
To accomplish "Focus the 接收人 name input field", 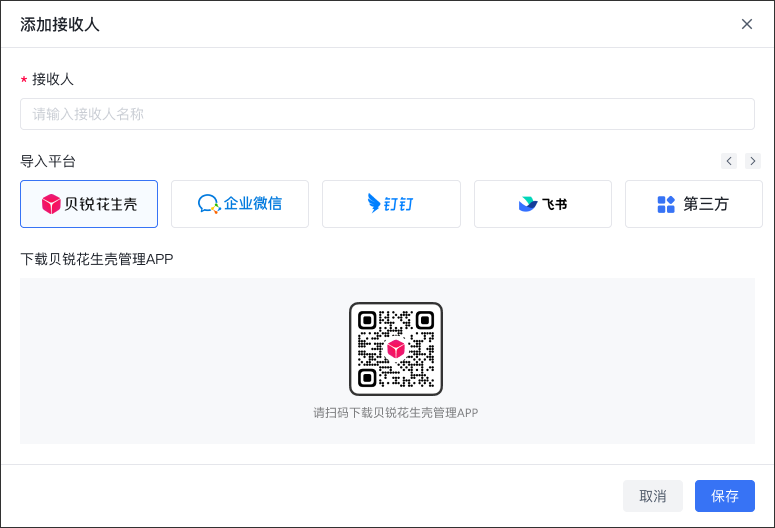I will point(387,114).
